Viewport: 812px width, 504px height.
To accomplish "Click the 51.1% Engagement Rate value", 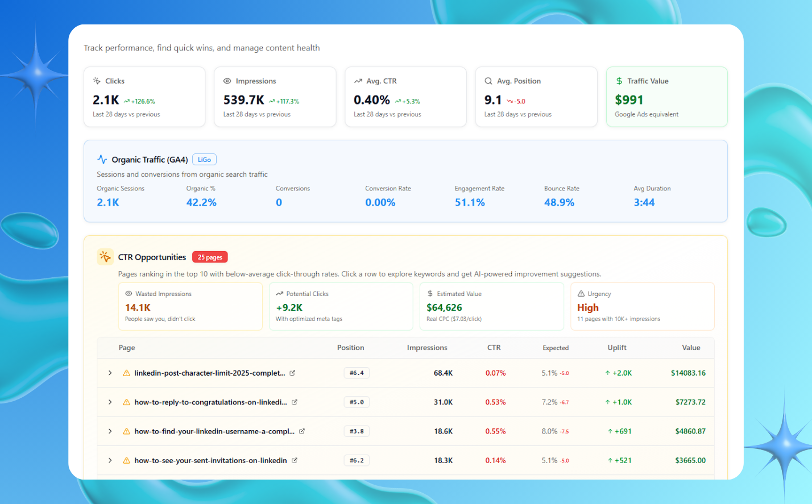I will tap(470, 203).
